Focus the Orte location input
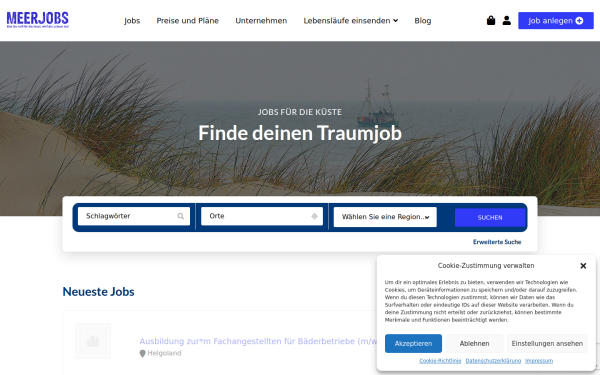 click(x=262, y=216)
